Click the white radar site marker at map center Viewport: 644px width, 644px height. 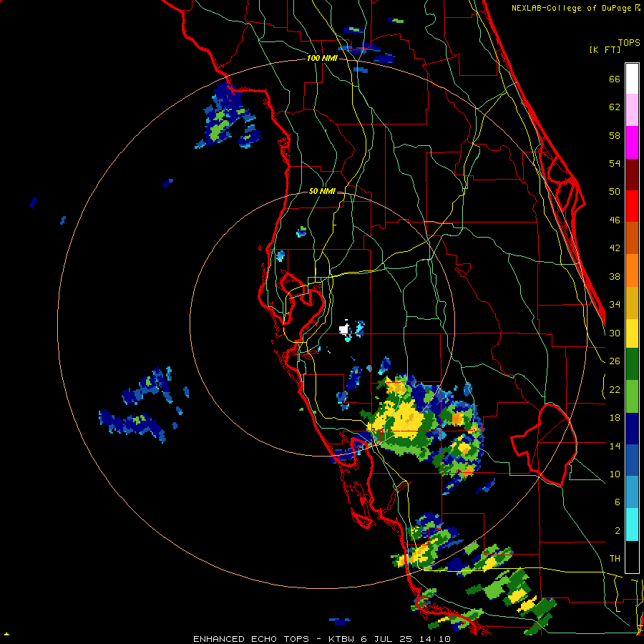point(344,328)
